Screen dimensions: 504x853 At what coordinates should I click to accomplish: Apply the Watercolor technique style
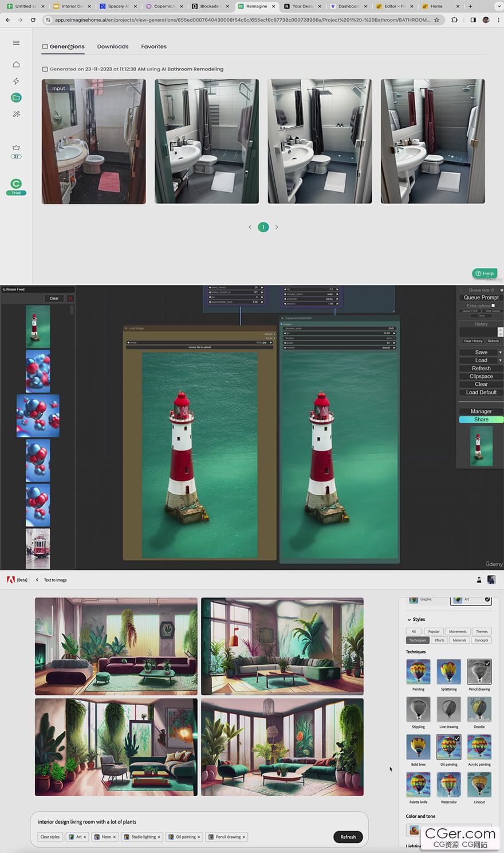pyautogui.click(x=449, y=784)
